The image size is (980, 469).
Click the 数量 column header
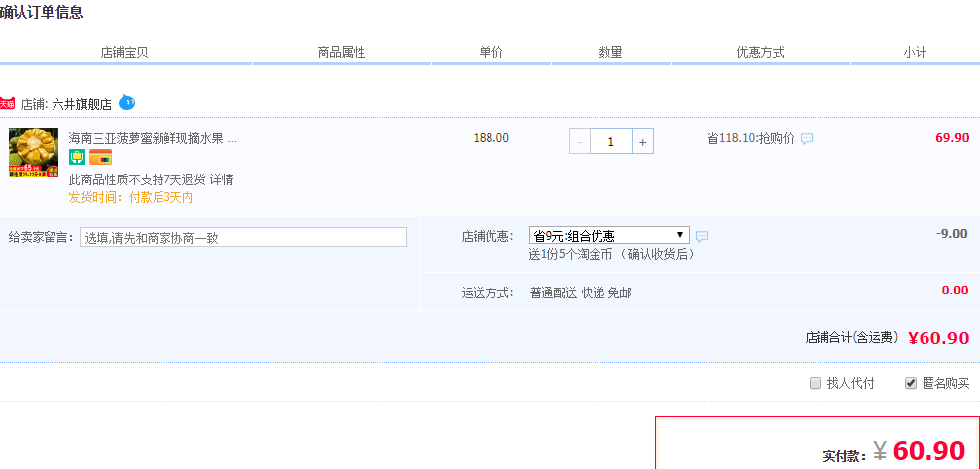pos(611,52)
